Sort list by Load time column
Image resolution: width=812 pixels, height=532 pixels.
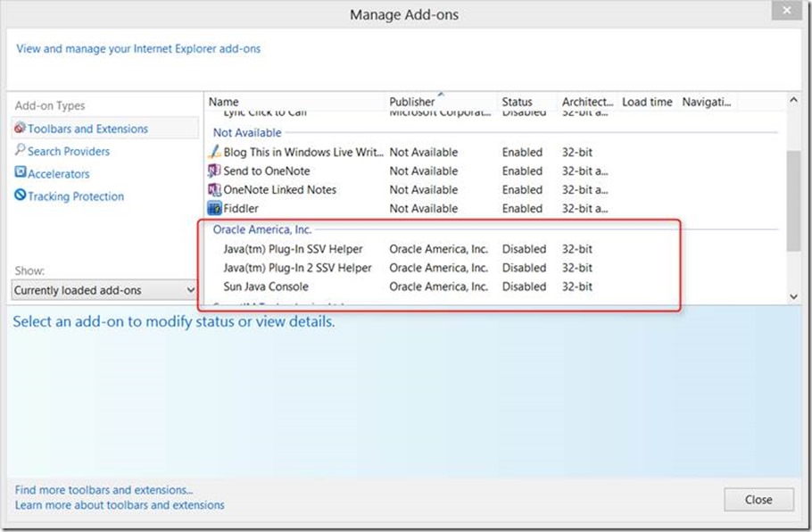point(647,102)
